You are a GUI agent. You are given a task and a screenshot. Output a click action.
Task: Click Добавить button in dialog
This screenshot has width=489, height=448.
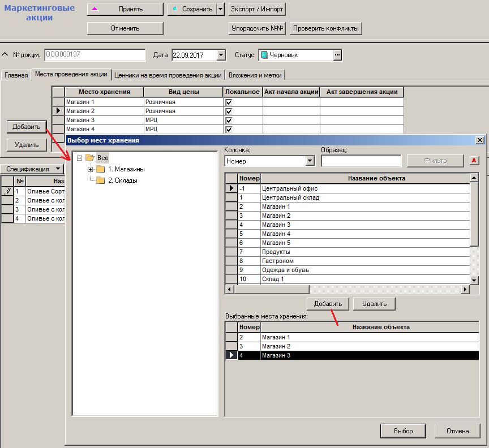pyautogui.click(x=328, y=304)
